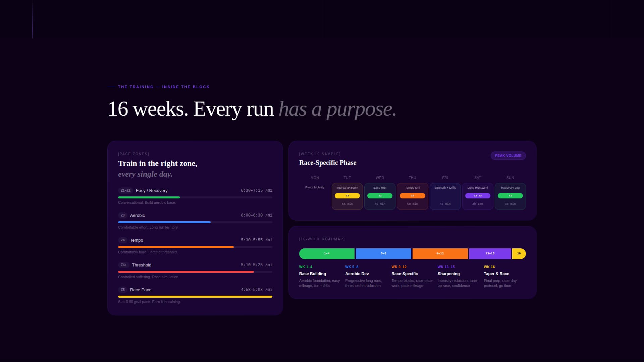644x362 pixels.
Task: Open the Thursday Tempo 6mi card
Action: 413,196
